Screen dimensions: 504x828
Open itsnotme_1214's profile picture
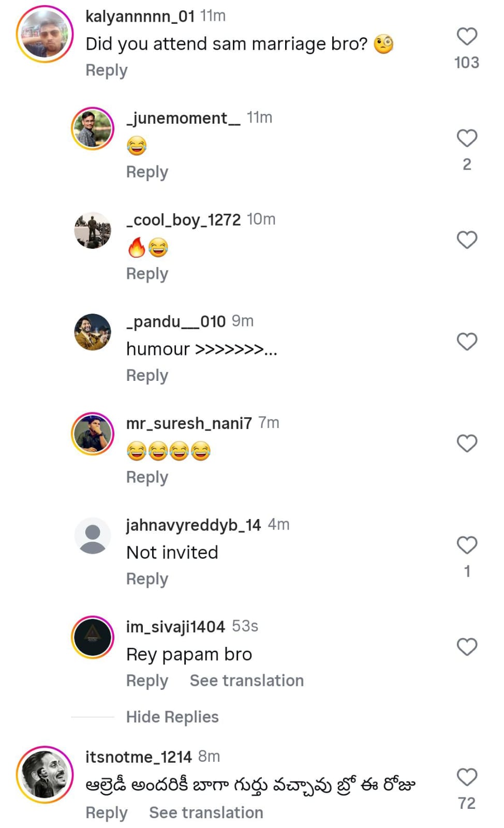pyautogui.click(x=45, y=775)
